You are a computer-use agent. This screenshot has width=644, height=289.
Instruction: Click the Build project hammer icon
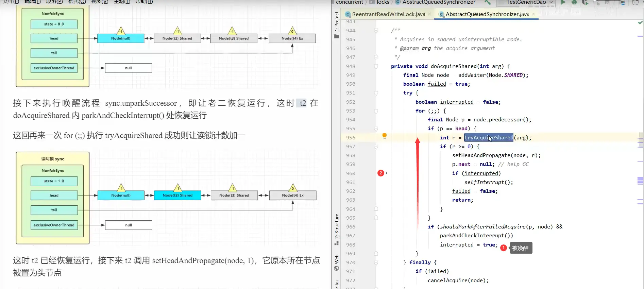488,2
